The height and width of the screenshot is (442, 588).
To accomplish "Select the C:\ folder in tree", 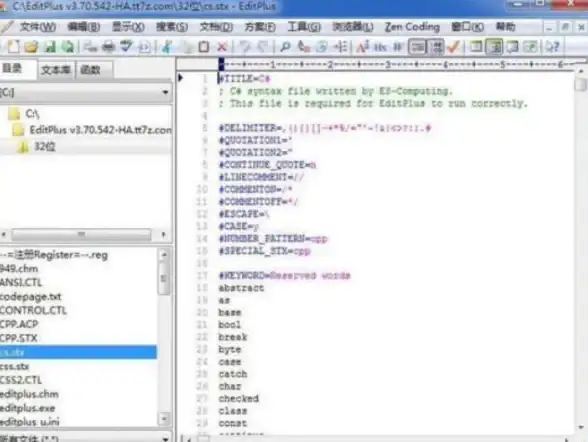I will point(23,113).
